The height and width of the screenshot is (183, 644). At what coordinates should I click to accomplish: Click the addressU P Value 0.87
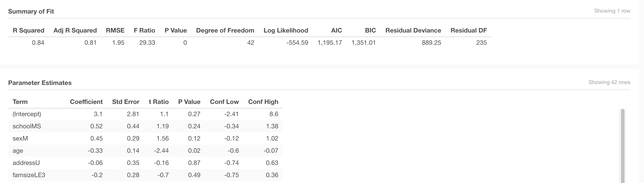194,163
